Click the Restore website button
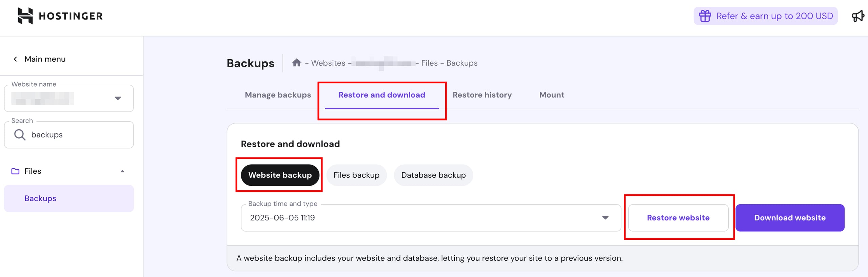The width and height of the screenshot is (868, 277). [678, 218]
